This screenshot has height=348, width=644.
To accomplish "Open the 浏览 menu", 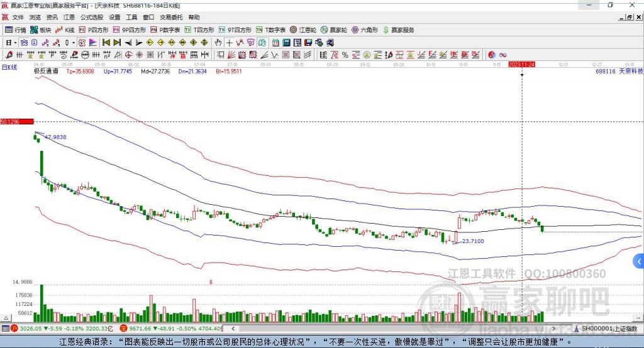I will [35, 17].
